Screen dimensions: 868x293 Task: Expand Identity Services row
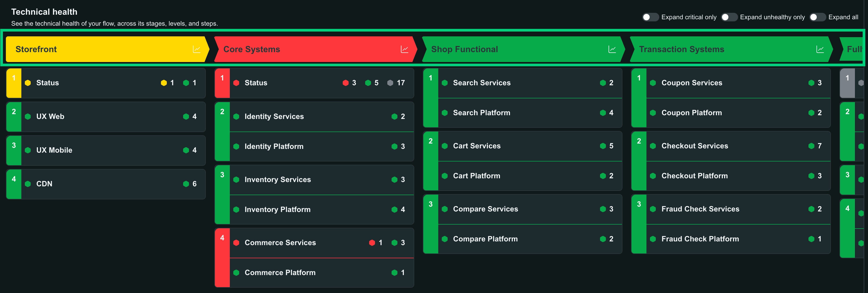(x=322, y=117)
